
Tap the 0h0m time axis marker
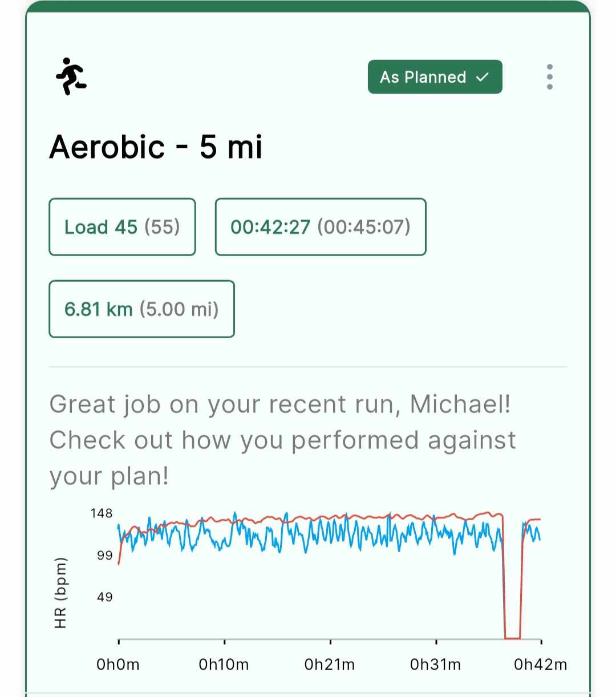118,664
